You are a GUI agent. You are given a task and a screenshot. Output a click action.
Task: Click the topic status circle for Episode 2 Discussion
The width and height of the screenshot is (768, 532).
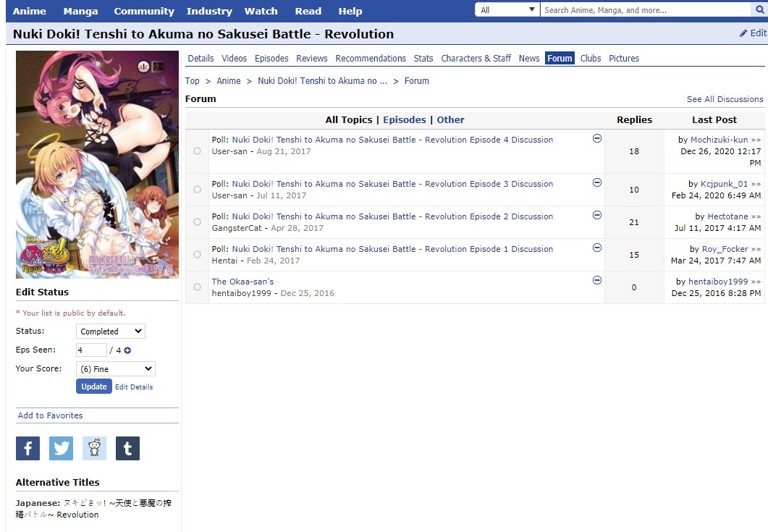coord(197,222)
